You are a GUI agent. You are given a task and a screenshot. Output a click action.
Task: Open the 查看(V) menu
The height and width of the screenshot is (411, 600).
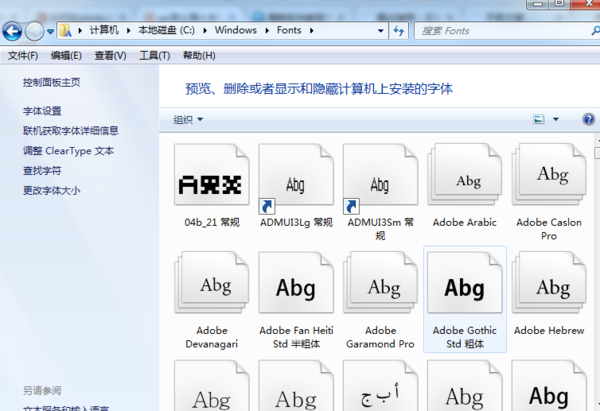pyautogui.click(x=110, y=56)
